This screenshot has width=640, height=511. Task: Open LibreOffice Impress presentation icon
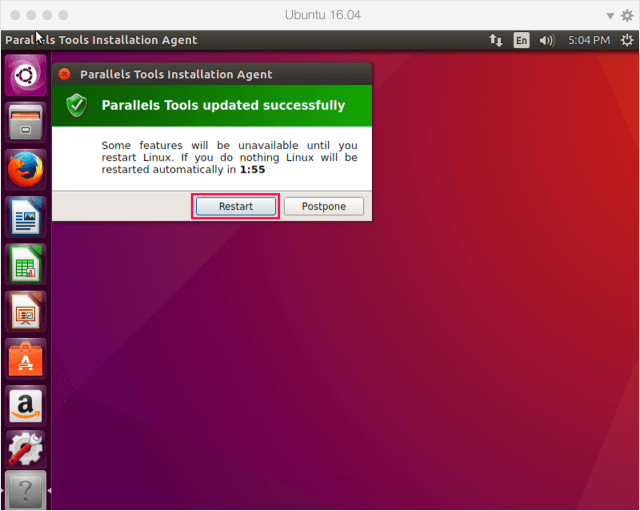(26, 311)
